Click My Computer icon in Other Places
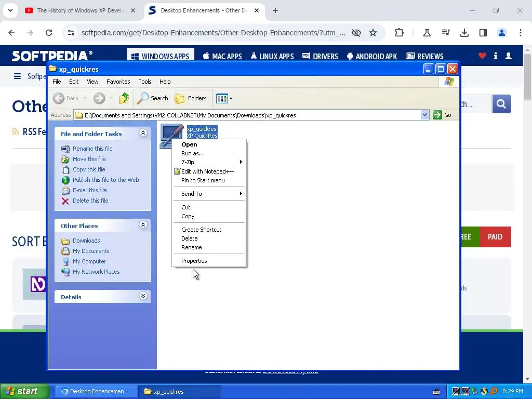This screenshot has width=532, height=399. click(x=65, y=261)
